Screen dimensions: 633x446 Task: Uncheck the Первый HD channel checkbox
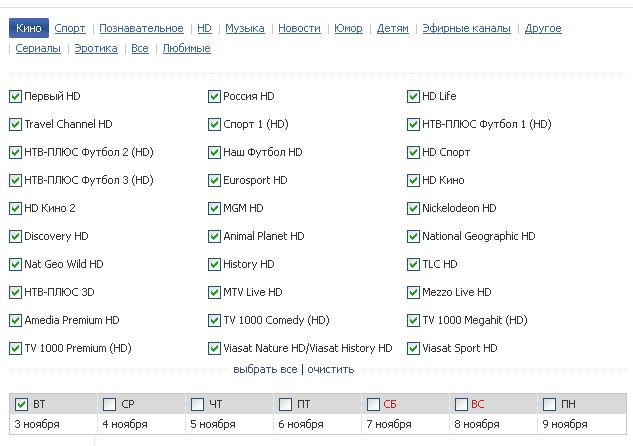[x=15, y=97]
